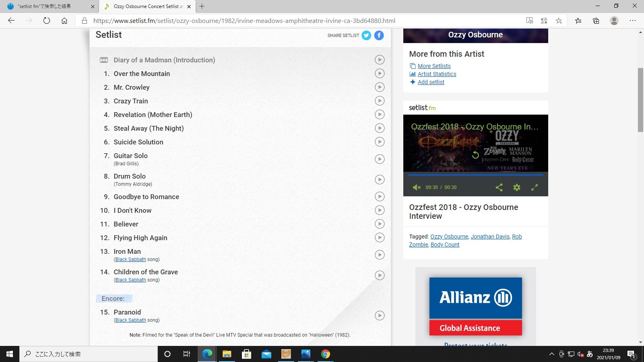Click Allianz Global Assistance ad
644x362 pixels.
[x=476, y=306]
